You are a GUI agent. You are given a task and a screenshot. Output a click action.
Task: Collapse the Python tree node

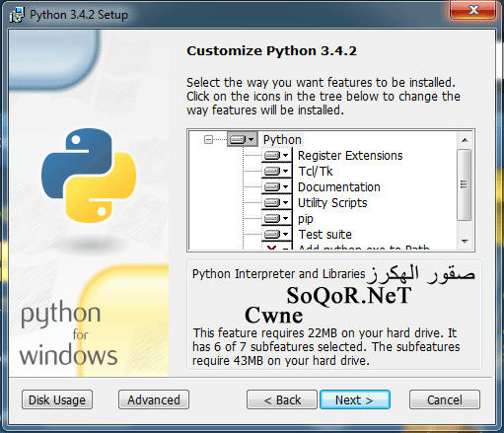click(x=208, y=139)
